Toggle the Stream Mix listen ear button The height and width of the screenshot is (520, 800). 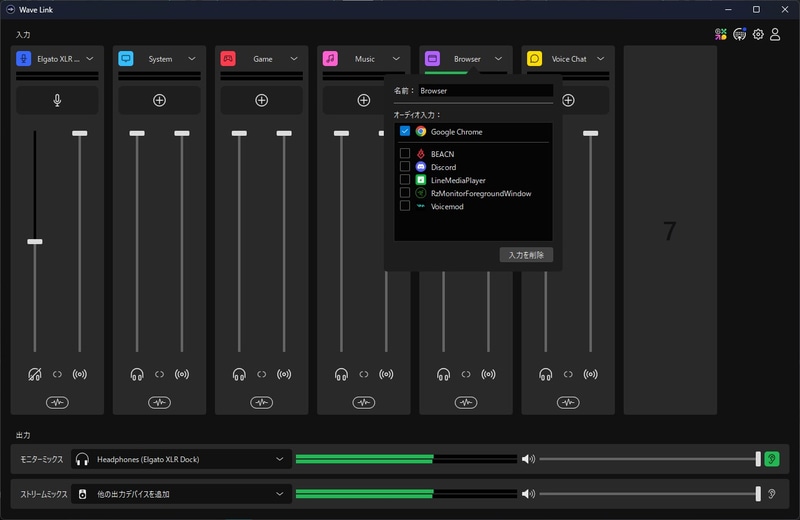click(772, 494)
